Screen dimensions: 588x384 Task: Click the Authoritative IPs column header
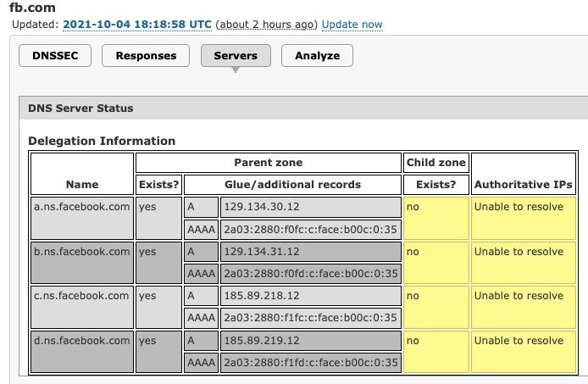(x=524, y=174)
